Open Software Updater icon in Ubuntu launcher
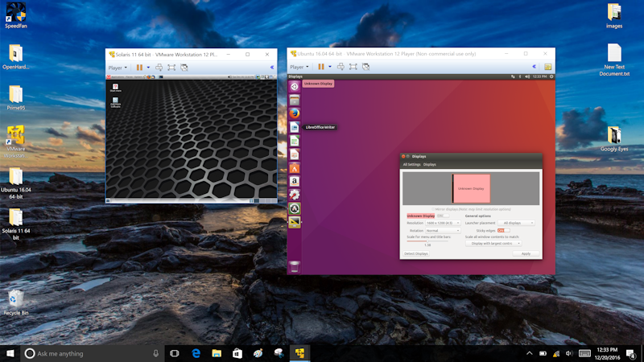Image resolution: width=644 pixels, height=362 pixels. click(294, 208)
